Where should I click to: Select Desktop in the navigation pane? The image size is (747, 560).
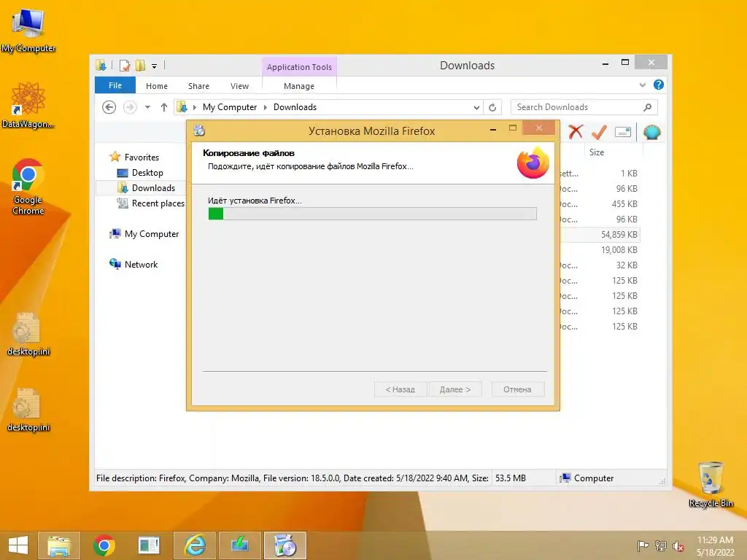click(147, 172)
